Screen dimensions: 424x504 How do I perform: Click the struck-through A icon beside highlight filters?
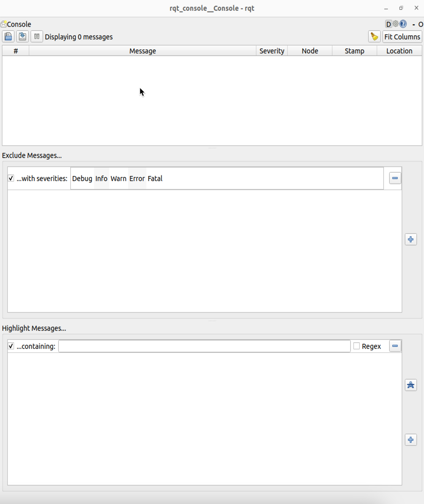click(410, 385)
